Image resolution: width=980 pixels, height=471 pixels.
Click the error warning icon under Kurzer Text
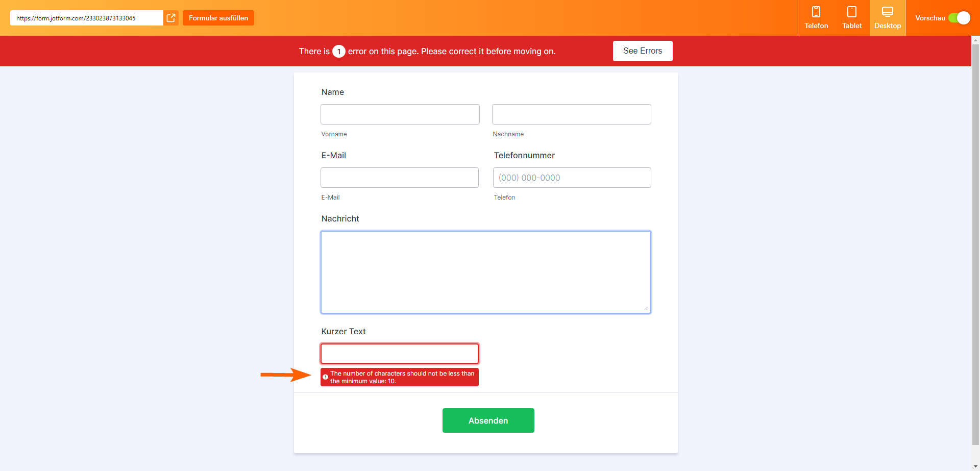click(x=325, y=377)
